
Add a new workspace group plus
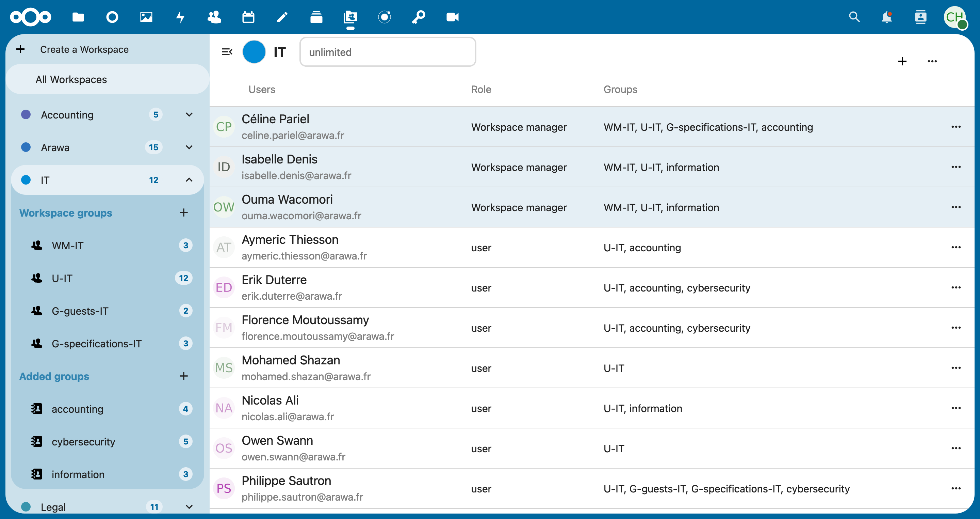(184, 213)
